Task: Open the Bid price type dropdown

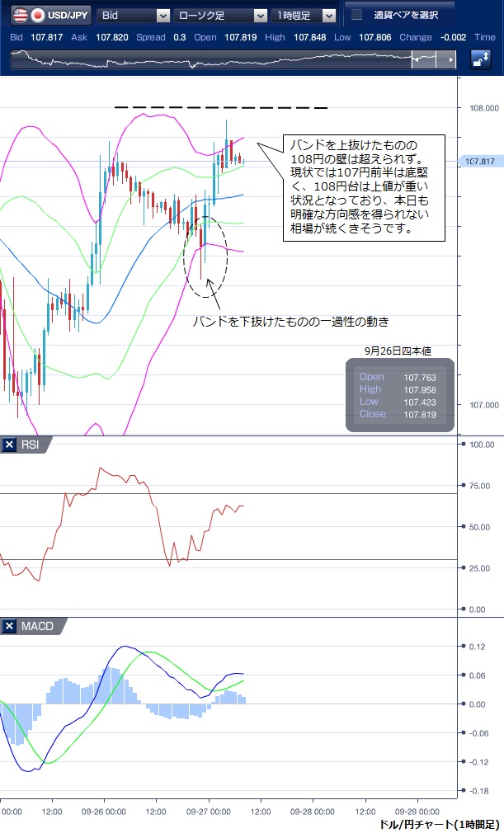Action: [x=163, y=15]
